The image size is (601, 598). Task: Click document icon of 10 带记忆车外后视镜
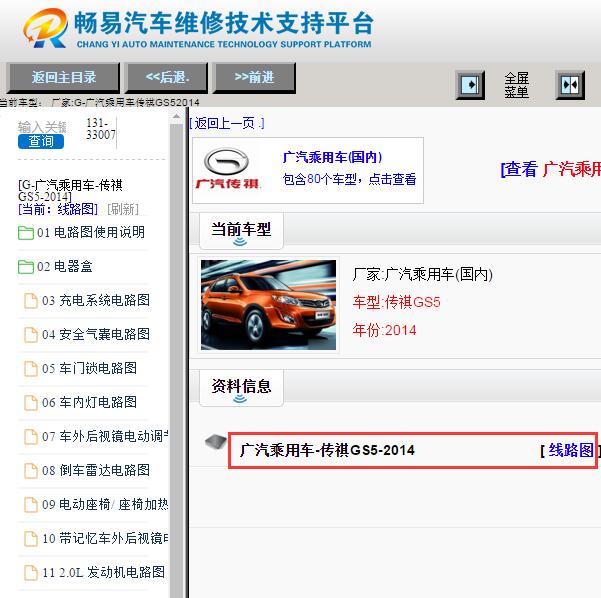[31, 539]
